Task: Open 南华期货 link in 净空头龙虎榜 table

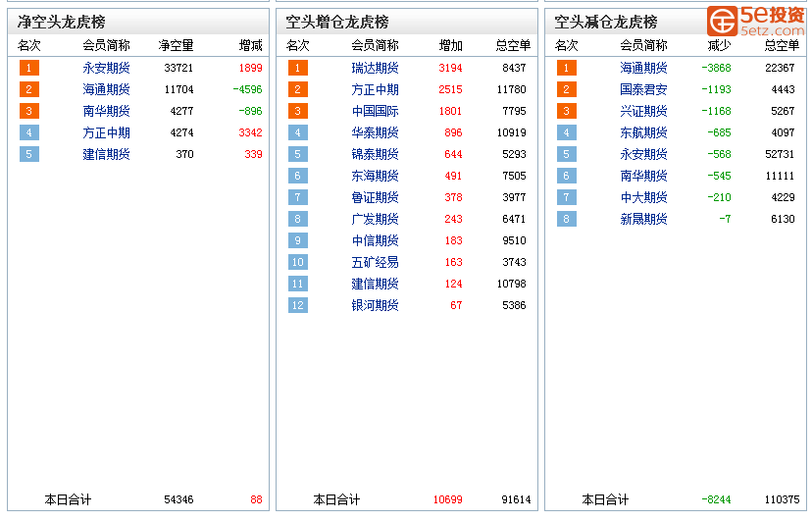Action: tap(106, 111)
